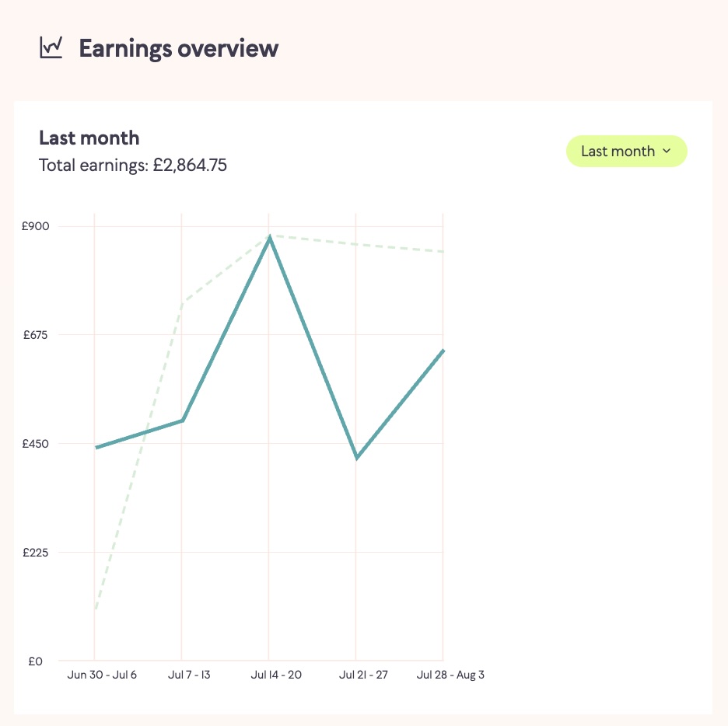Click the solid line peak at Jul 14 - 20

coord(269,237)
